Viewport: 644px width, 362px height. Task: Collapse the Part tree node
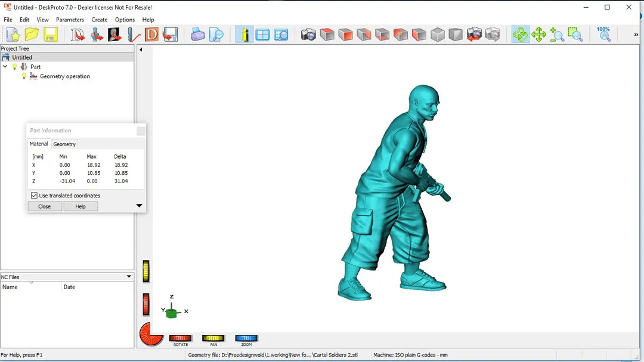click(5, 67)
